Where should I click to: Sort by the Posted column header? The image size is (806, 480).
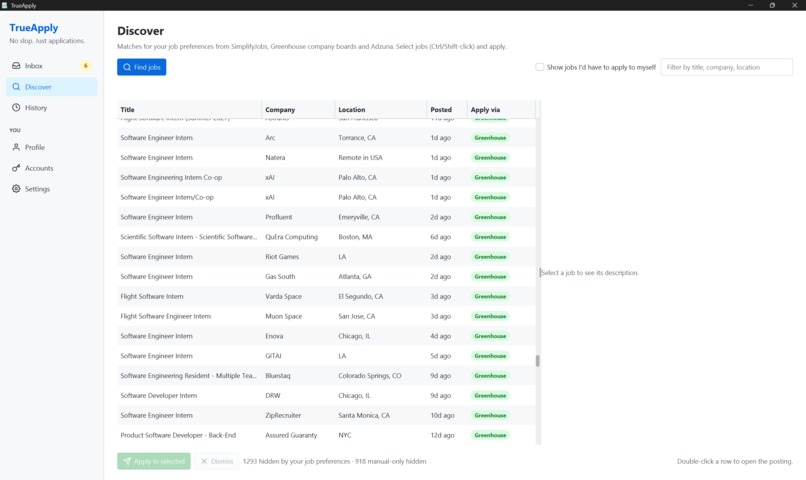(x=447, y=109)
